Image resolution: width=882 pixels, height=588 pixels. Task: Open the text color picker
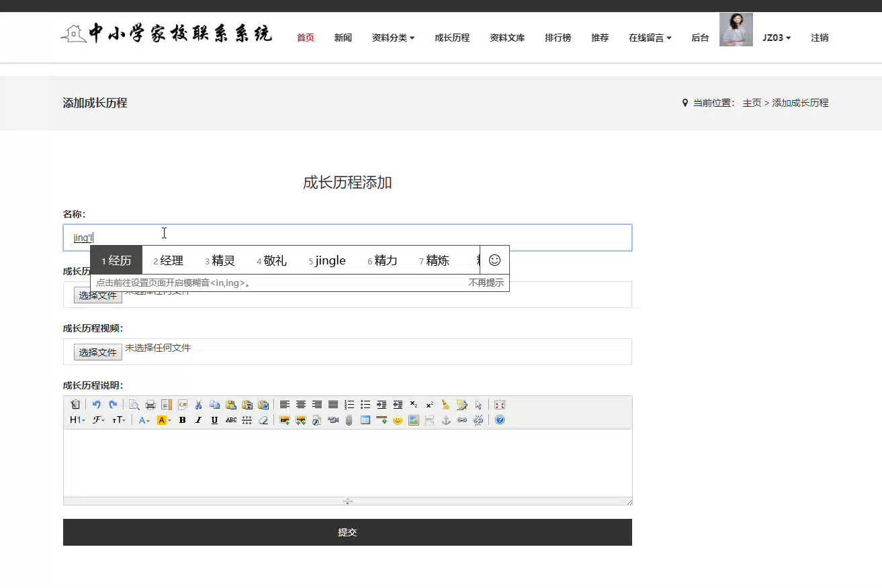[144, 420]
